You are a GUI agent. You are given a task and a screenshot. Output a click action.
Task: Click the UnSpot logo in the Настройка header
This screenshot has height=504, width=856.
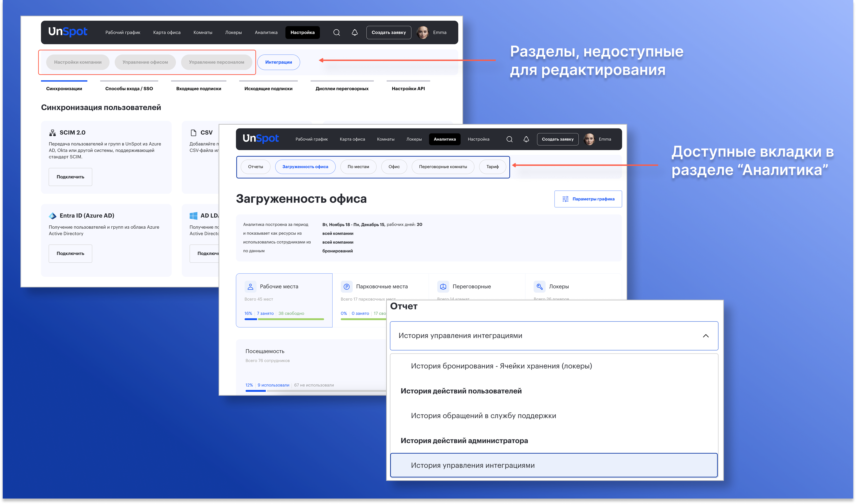[68, 32]
